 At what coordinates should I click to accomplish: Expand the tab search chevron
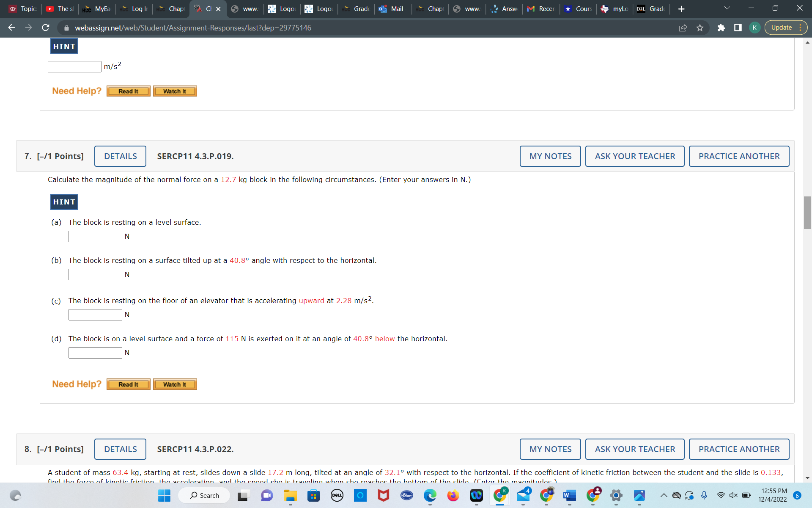coord(727,8)
